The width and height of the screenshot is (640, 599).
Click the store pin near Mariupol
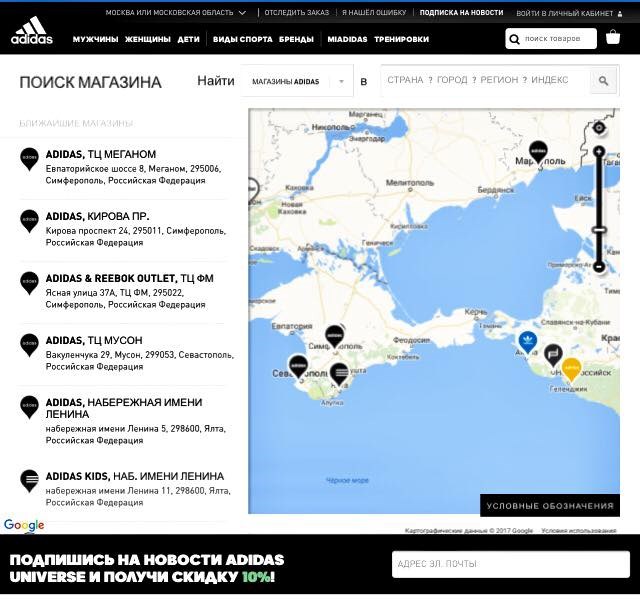(x=538, y=152)
